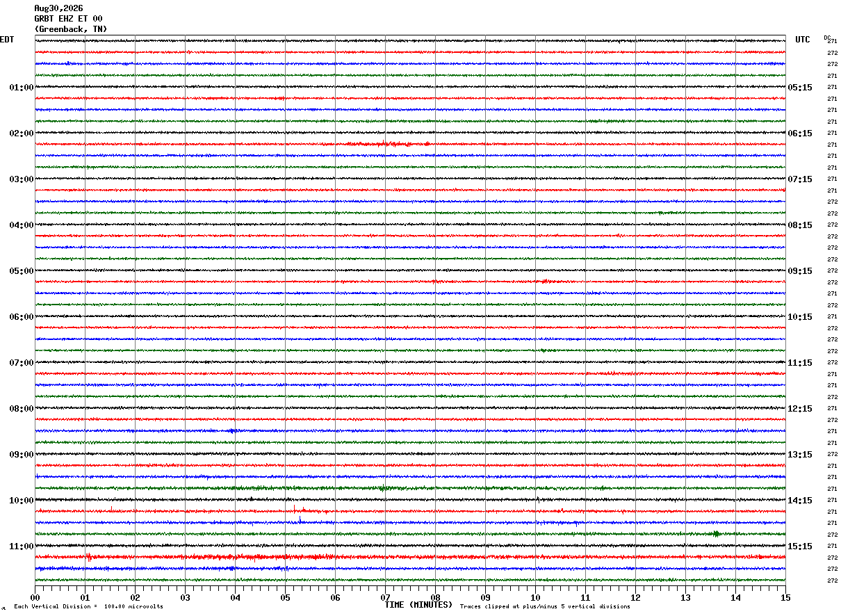841x616 pixels.
Task: Select the 15:15 UTC row label
Action: click(x=799, y=546)
